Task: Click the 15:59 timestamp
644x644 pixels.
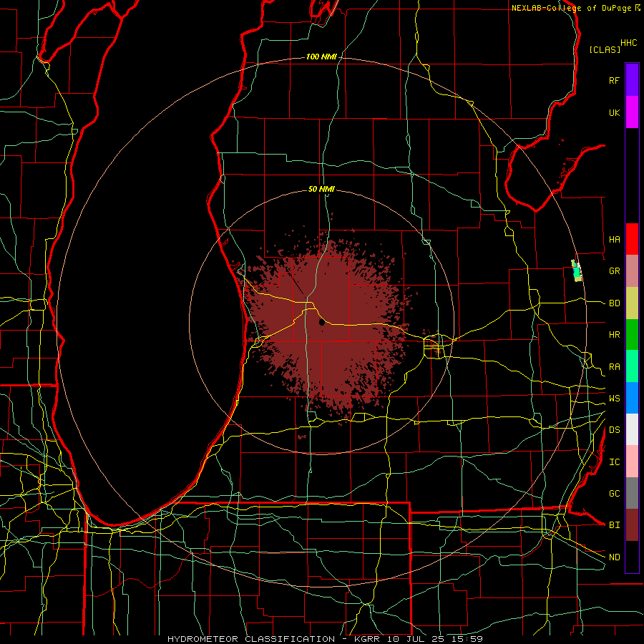Action: [468, 639]
